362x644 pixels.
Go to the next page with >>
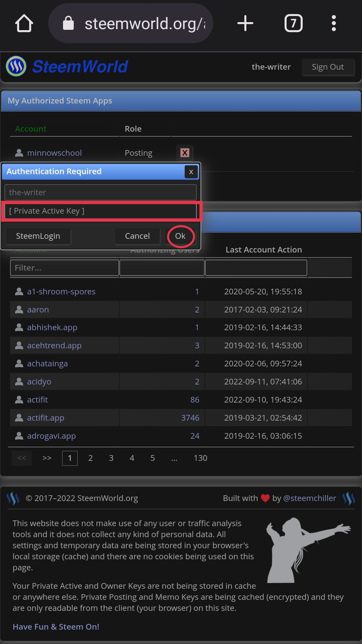[x=47, y=458]
